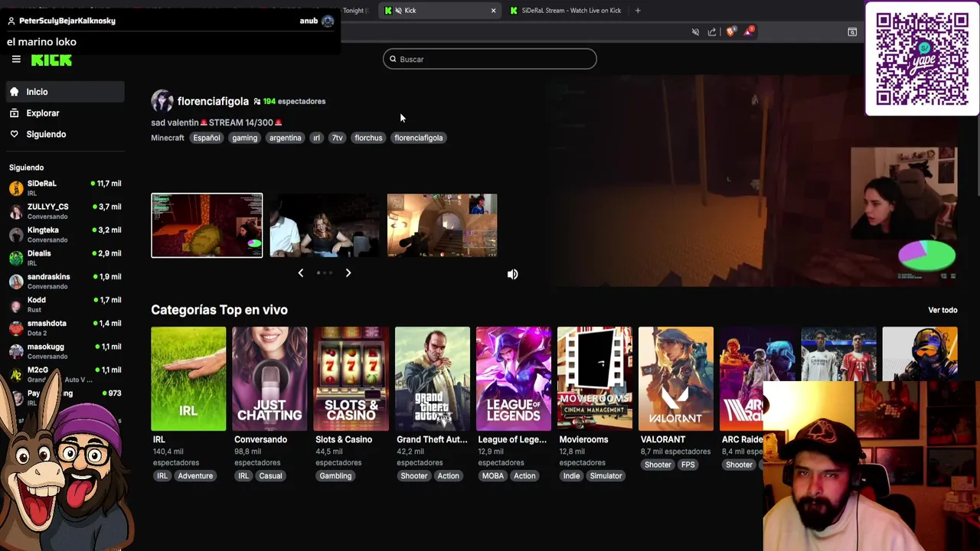980x551 pixels.
Task: Click ZULLYY_CS avatar in the following list
Action: pyautogui.click(x=16, y=211)
